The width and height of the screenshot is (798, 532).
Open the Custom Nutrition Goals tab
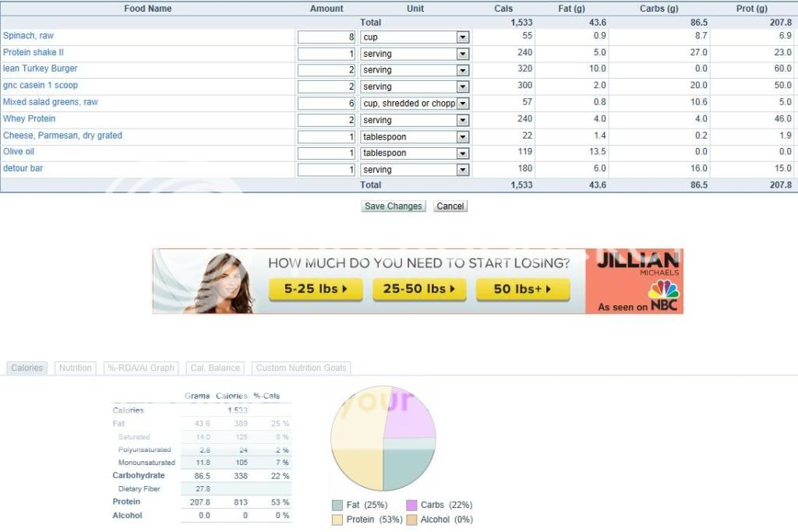coord(300,368)
